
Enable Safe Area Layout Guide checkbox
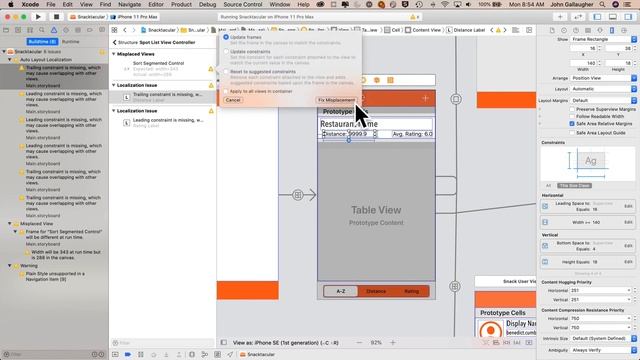pyautogui.click(x=572, y=133)
